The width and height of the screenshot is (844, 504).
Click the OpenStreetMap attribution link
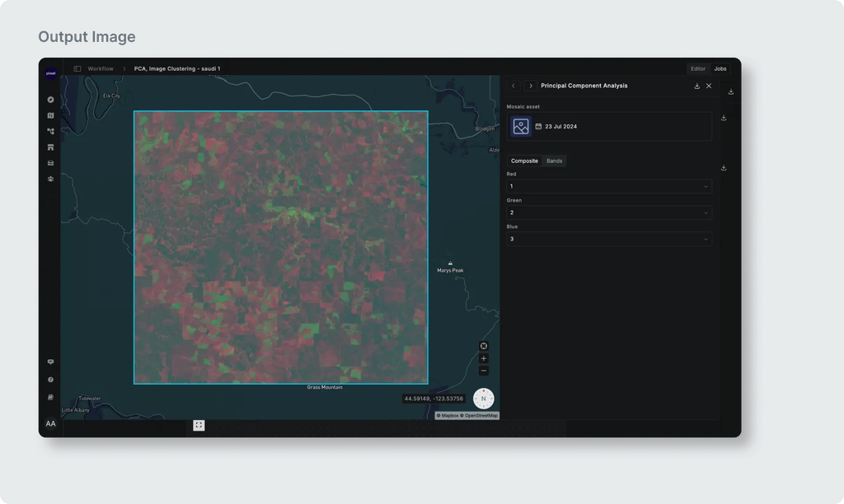pos(479,415)
